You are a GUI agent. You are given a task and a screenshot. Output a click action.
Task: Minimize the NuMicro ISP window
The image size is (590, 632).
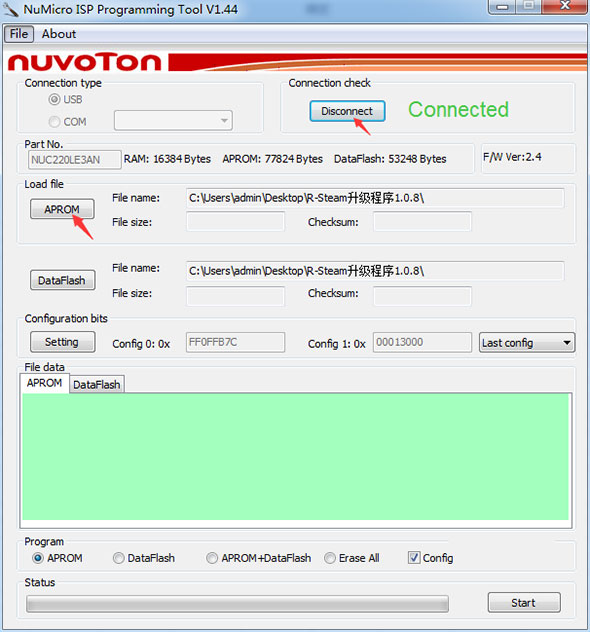click(502, 6)
